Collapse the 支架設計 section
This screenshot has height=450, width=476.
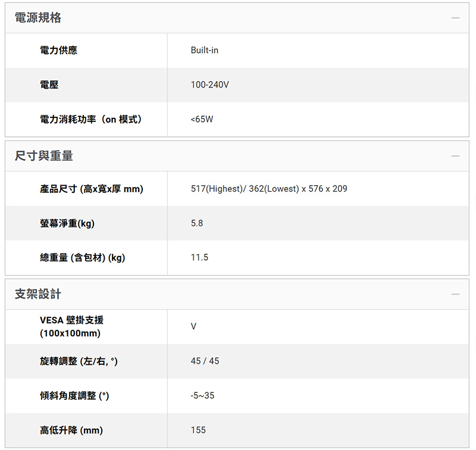pos(455,294)
